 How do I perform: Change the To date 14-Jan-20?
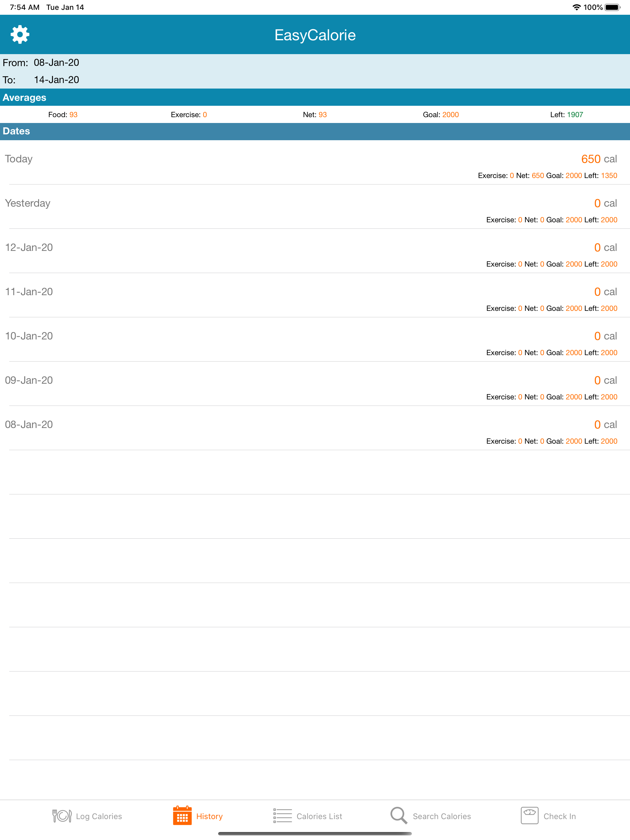pos(56,80)
